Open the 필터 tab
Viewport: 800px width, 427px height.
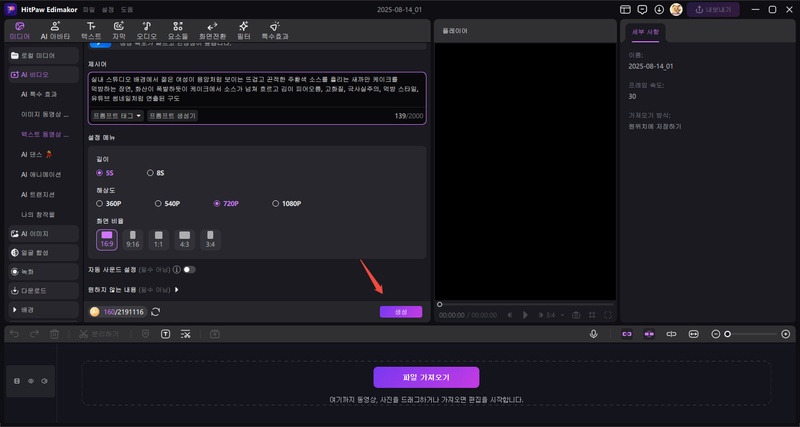[243, 31]
